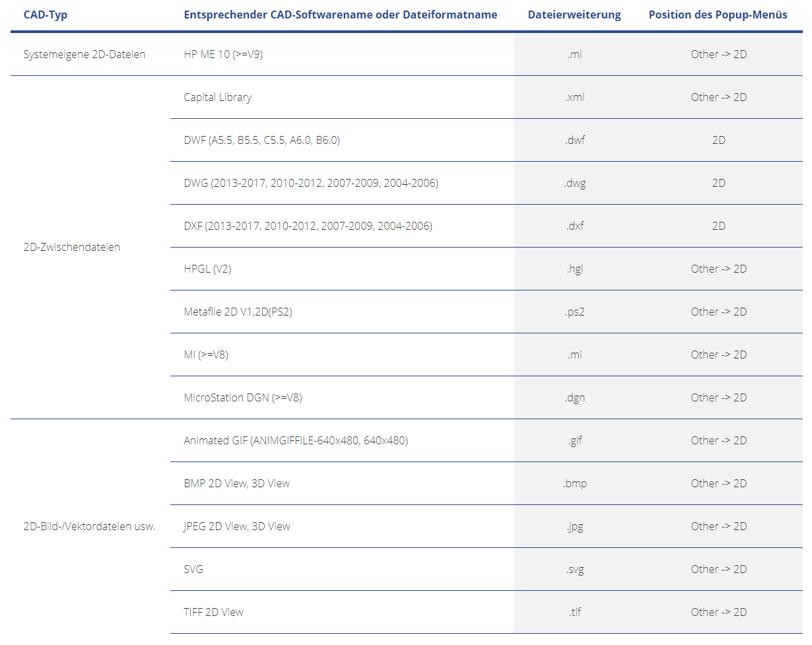Click the Capital Library row name
812x645 pixels.
217,97
